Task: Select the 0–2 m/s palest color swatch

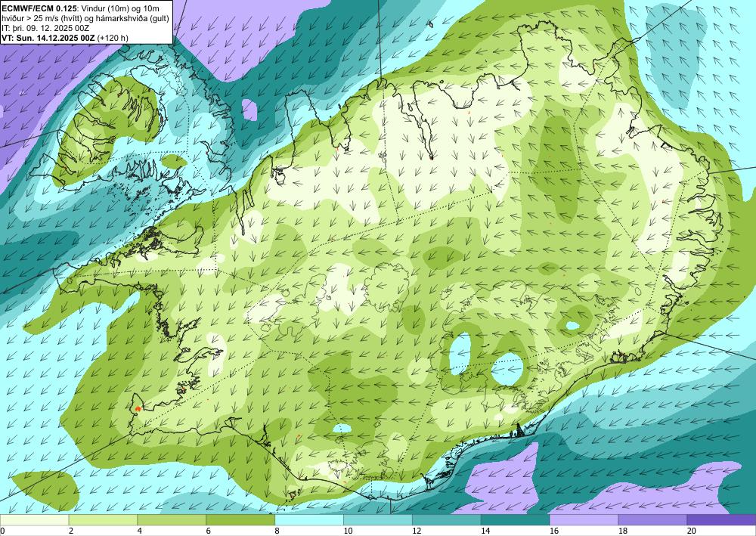Action: pyautogui.click(x=34, y=520)
